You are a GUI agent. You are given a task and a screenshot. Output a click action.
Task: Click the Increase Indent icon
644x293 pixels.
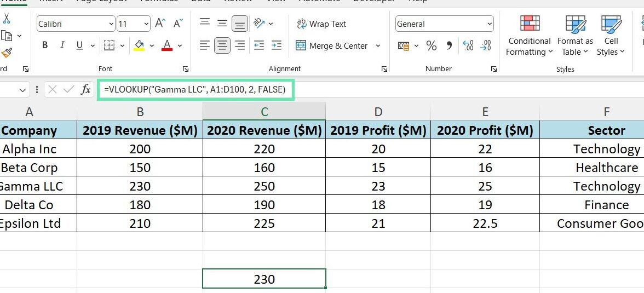point(277,46)
